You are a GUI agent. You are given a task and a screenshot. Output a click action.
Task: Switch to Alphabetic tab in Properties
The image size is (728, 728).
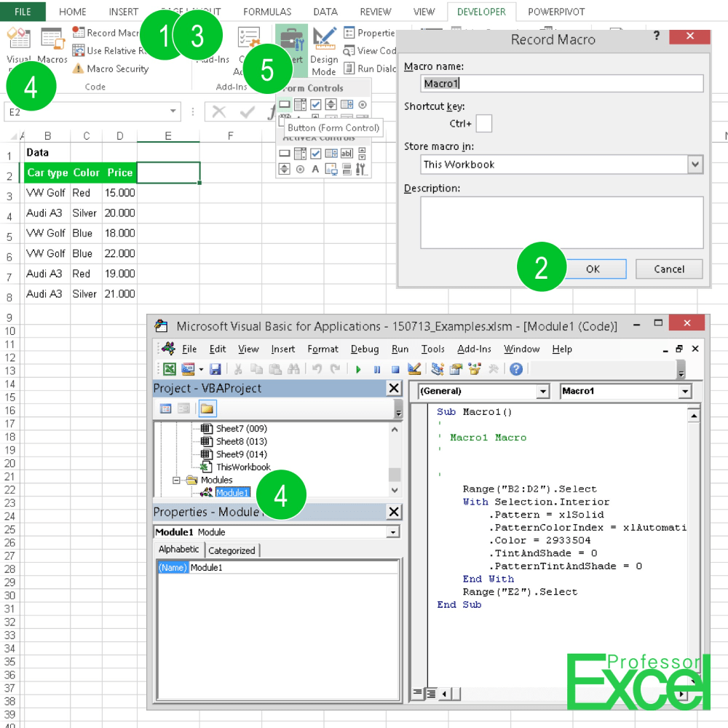(x=179, y=549)
